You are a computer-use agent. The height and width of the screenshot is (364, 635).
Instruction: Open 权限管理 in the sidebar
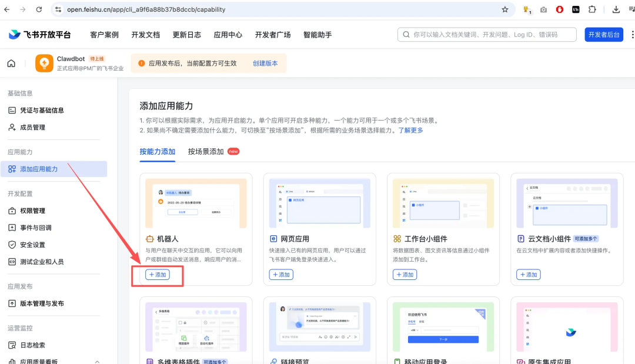click(32, 211)
